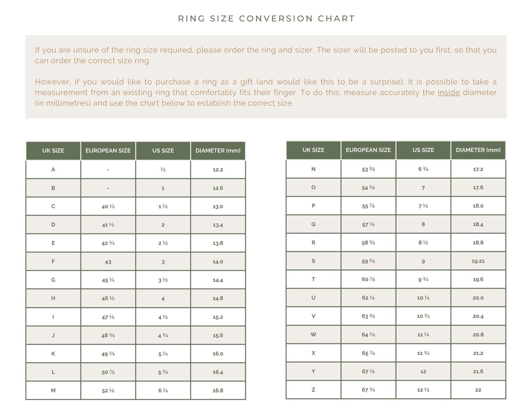Click the underlined "inside" link
Image resolution: width=532 pixels, height=414 pixels.
449,93
